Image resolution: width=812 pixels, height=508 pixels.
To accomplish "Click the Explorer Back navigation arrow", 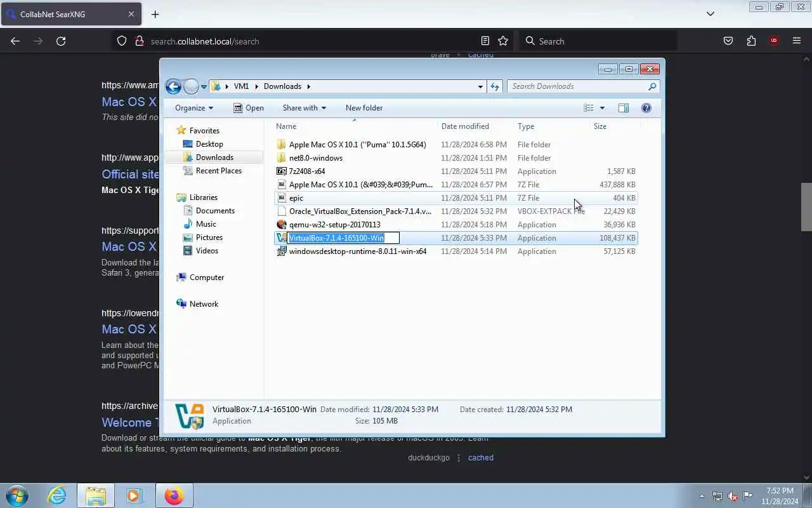I will [173, 86].
